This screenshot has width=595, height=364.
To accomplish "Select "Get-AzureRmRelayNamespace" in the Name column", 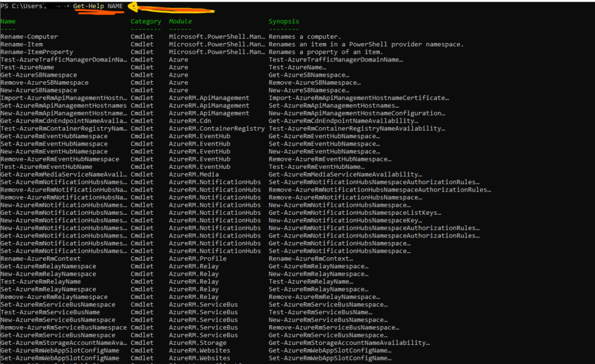I will pyautogui.click(x=48, y=266).
